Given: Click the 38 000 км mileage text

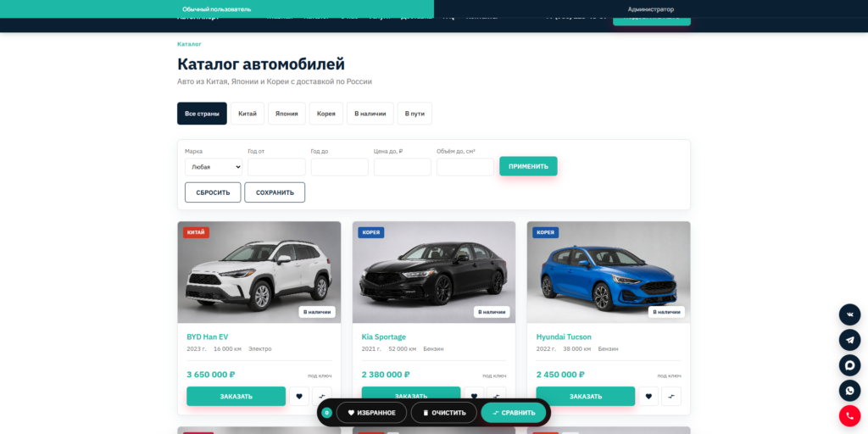Looking at the screenshot, I should pyautogui.click(x=576, y=349).
